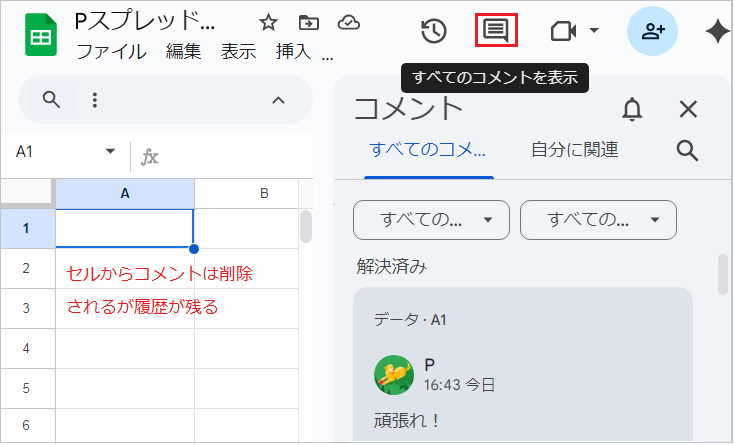Image resolution: width=735 pixels, height=445 pixels.
Task: Open the second comment filter dropdown
Action: tap(598, 220)
